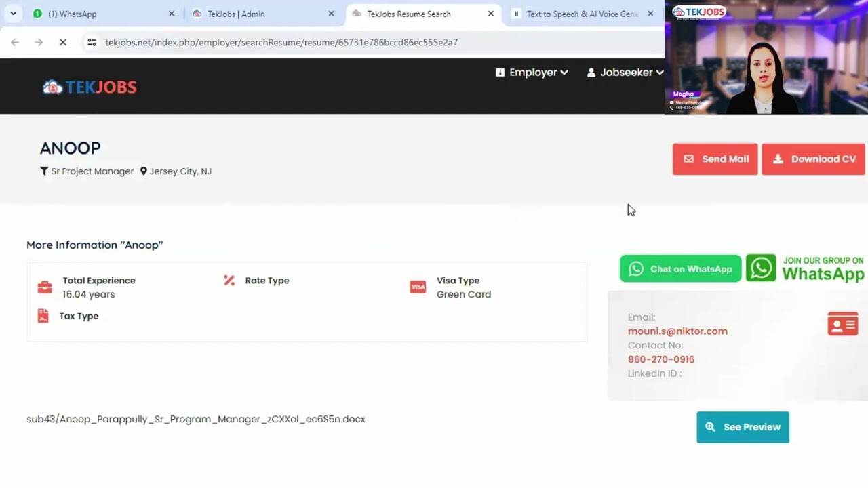Click the 16.04 years experience value
868x488 pixels.
click(x=89, y=294)
